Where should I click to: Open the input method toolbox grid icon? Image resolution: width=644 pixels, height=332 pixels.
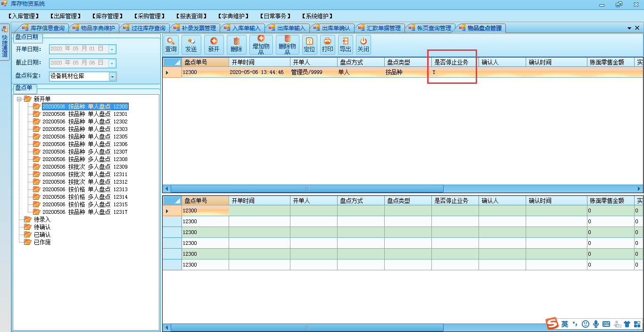click(x=637, y=324)
